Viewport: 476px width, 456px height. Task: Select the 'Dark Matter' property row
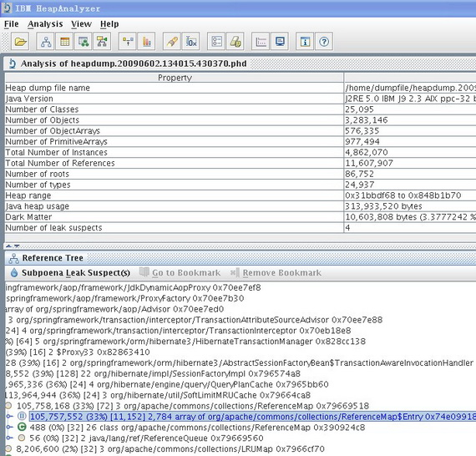click(241, 217)
